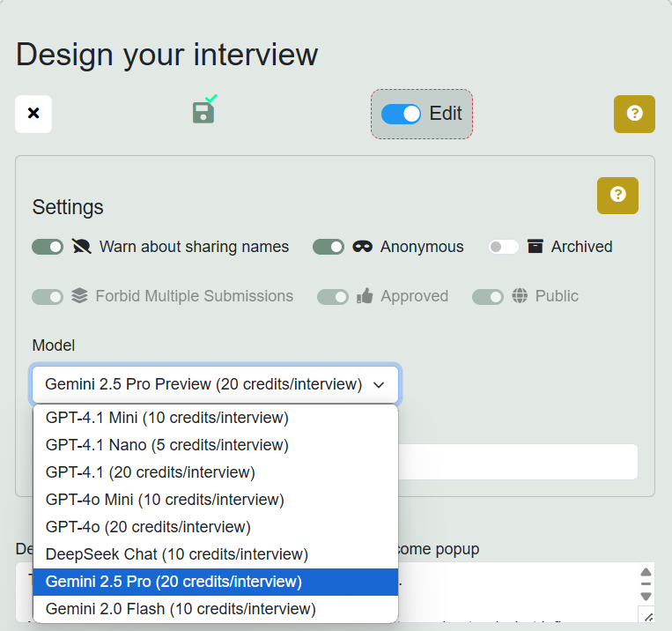Pick DeepSeek Chat from the list
Image resolution: width=672 pixels, height=631 pixels.
pos(177,554)
